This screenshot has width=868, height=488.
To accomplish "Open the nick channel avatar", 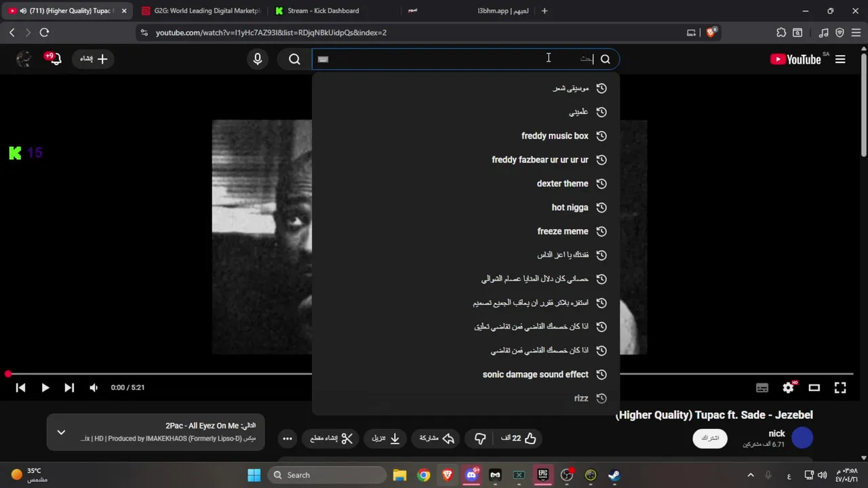I will tap(802, 438).
